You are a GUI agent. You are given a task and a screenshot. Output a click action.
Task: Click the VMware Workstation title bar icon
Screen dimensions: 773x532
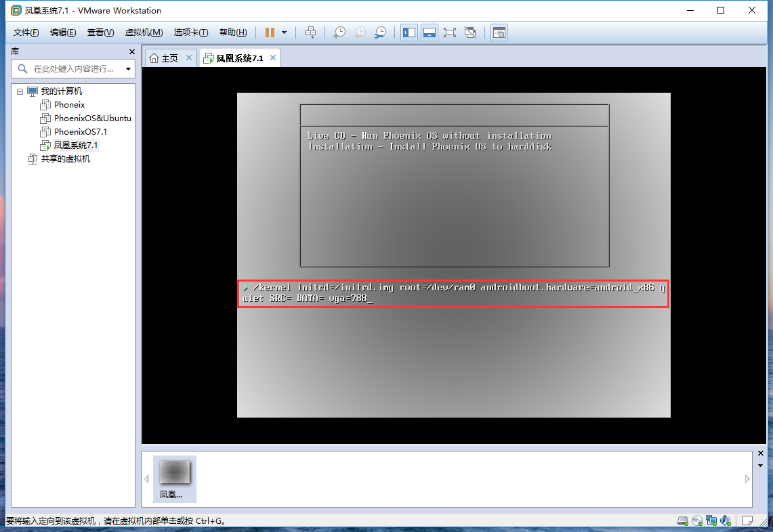coord(16,10)
